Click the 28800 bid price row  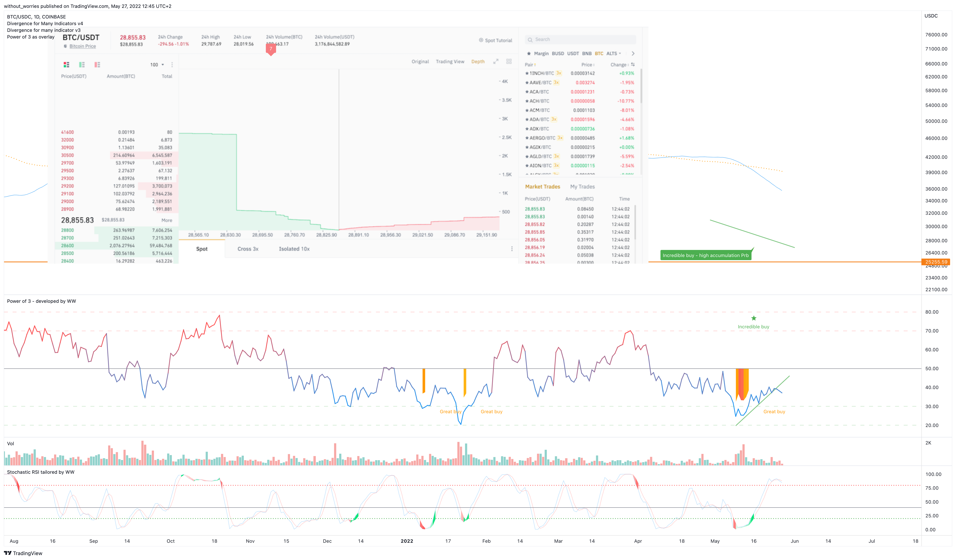pyautogui.click(x=117, y=230)
